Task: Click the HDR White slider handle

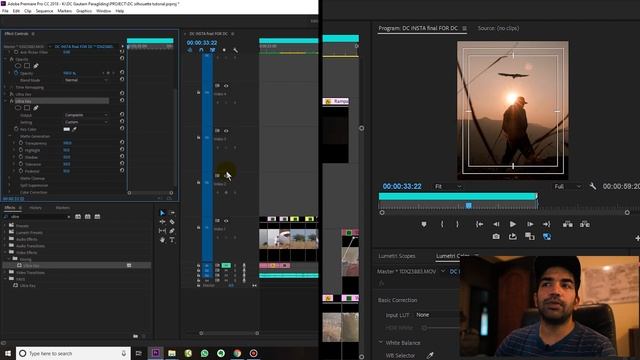Action: click(x=424, y=328)
